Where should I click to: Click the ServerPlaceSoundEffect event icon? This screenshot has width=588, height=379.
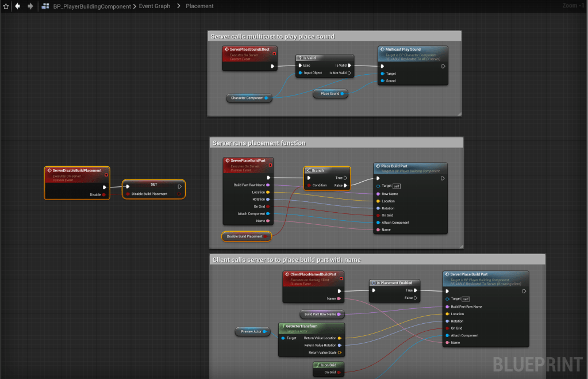(226, 49)
